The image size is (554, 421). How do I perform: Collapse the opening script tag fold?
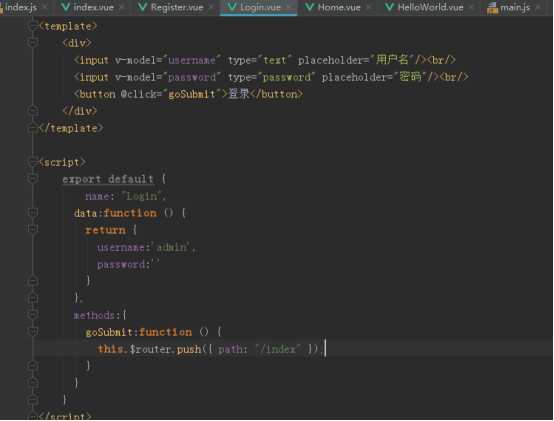[33, 162]
